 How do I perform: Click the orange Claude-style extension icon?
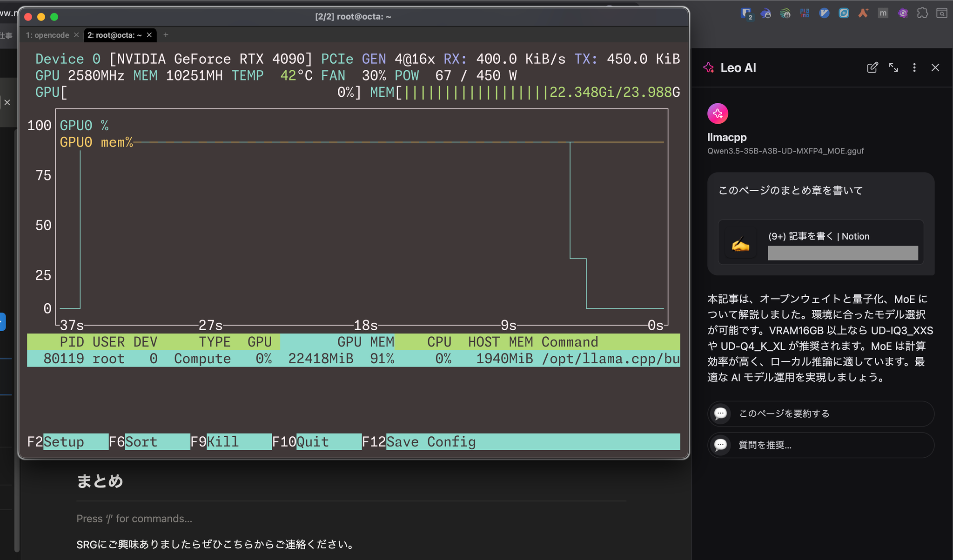tap(863, 13)
